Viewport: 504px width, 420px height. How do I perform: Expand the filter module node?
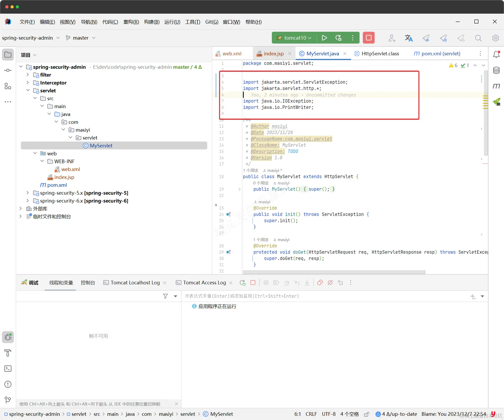28,75
